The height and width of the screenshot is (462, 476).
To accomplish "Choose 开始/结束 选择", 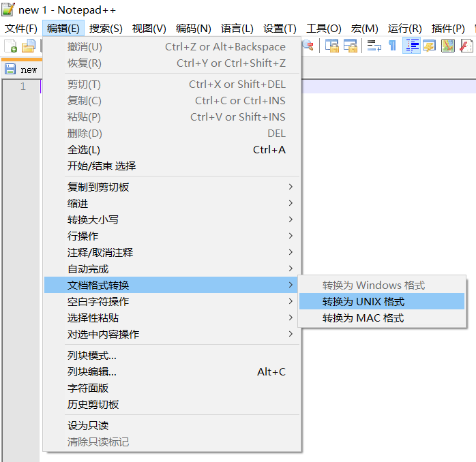I will point(173,166).
